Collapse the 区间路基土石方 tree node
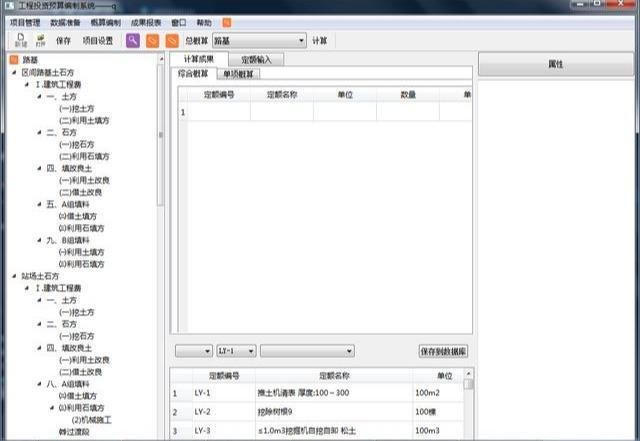Viewport: 640px width, 441px height. coord(14,73)
